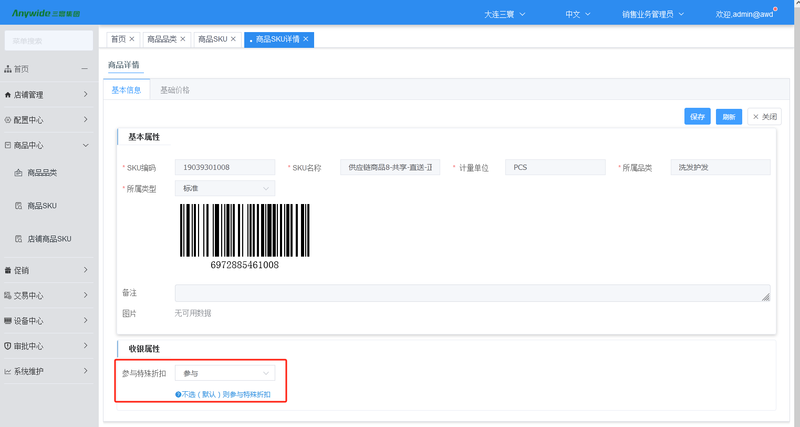Collapse the 商品中心 menu chevron

[x=85, y=145]
